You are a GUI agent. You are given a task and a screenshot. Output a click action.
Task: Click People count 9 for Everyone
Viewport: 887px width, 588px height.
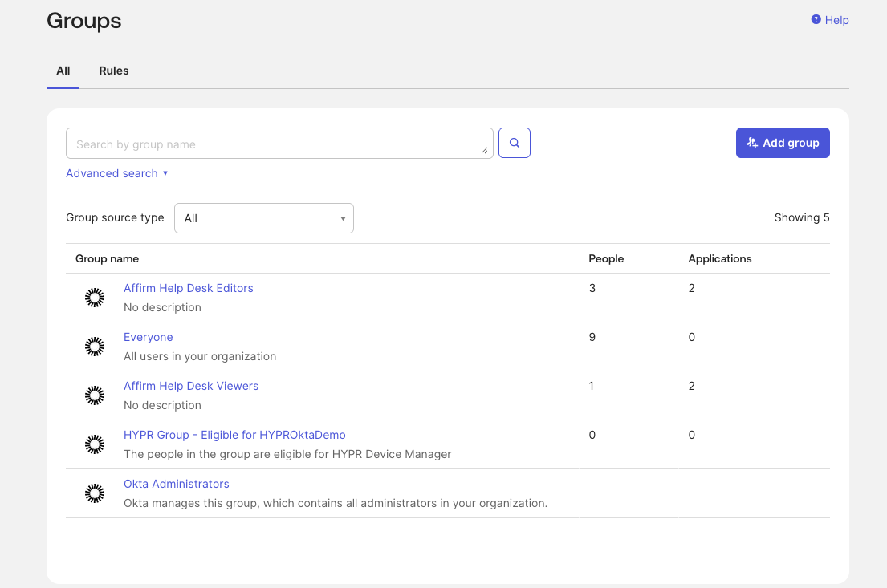click(x=592, y=337)
